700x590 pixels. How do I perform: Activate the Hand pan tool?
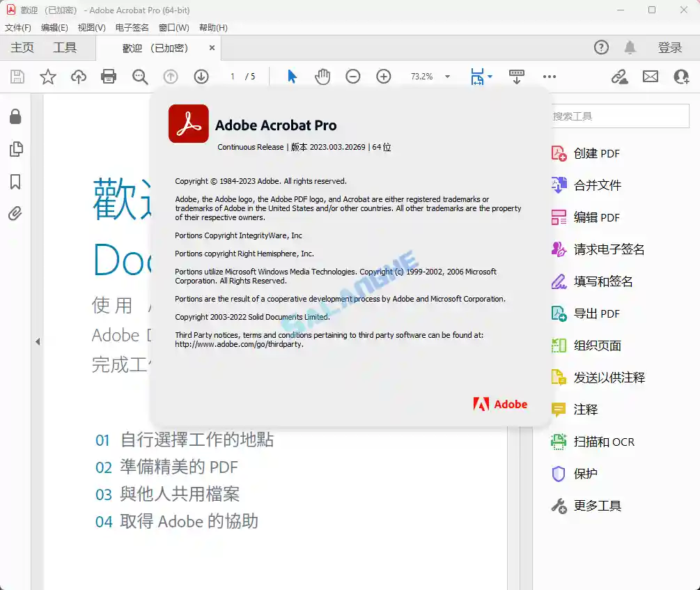(x=322, y=77)
